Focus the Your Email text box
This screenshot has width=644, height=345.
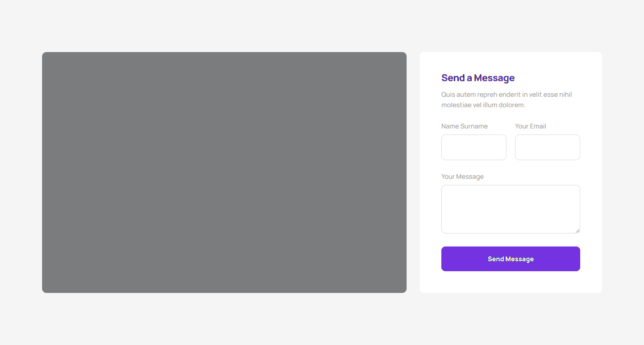(x=547, y=147)
